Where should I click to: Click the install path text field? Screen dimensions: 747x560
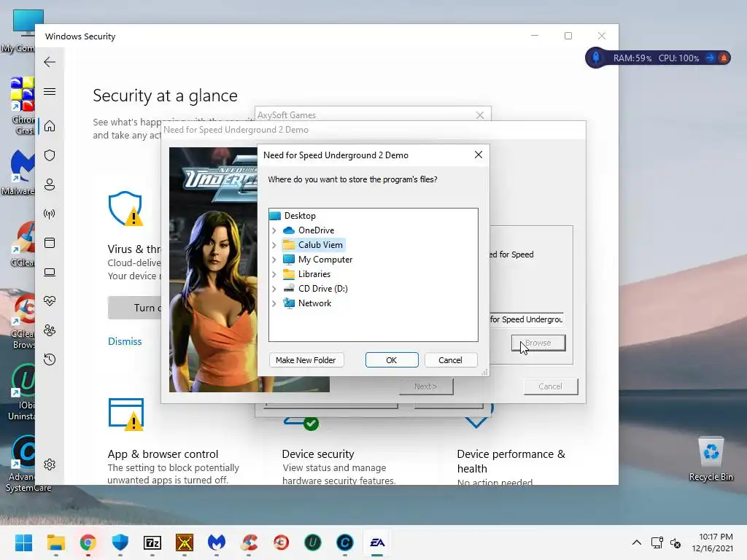tap(527, 319)
